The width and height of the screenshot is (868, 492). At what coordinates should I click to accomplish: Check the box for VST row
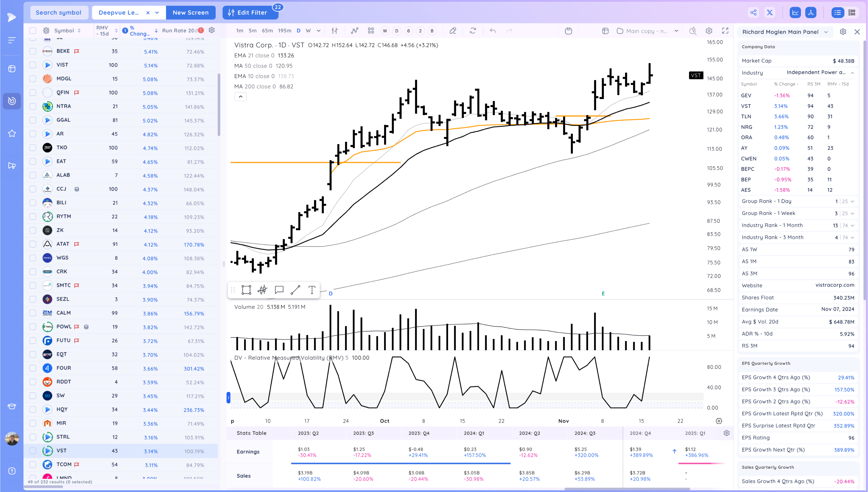click(33, 451)
